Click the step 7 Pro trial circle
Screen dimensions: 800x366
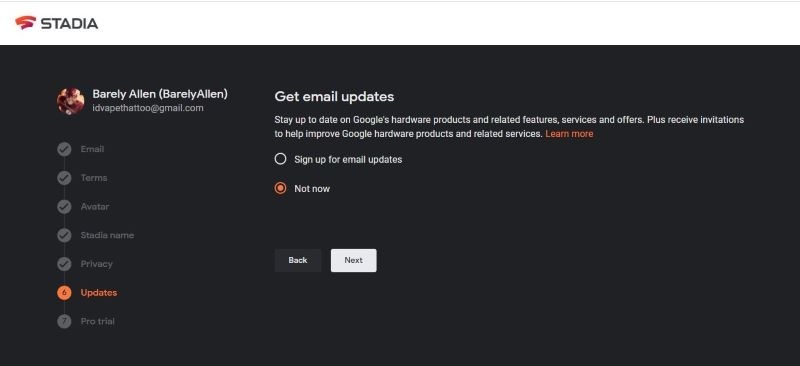pos(64,322)
